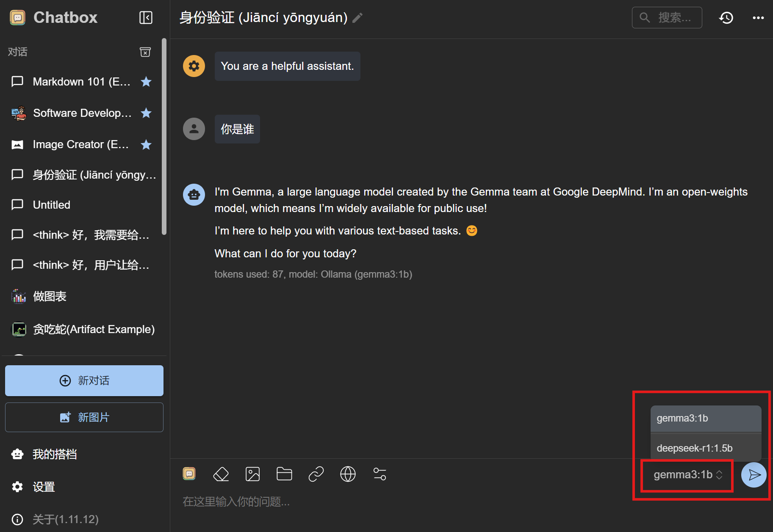Screen dimensions: 773x532
Task: Click the 搜索 search field
Action: [667, 17]
